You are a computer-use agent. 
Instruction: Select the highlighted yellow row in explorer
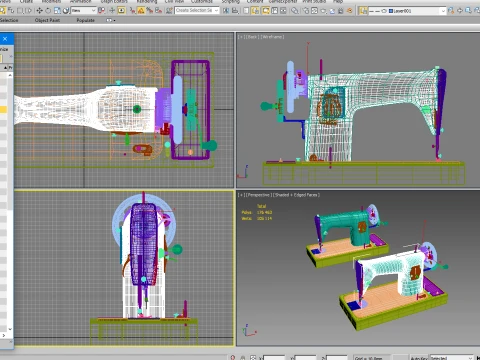3,109
